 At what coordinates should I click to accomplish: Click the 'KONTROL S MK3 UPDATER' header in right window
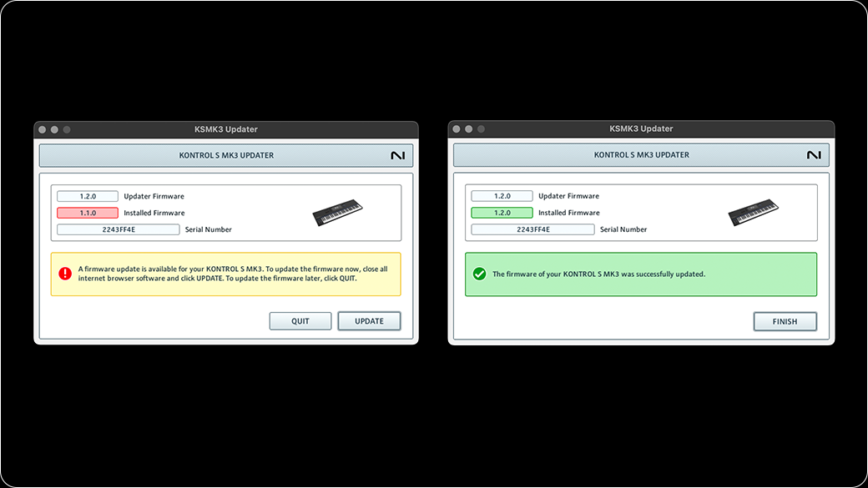click(x=642, y=155)
